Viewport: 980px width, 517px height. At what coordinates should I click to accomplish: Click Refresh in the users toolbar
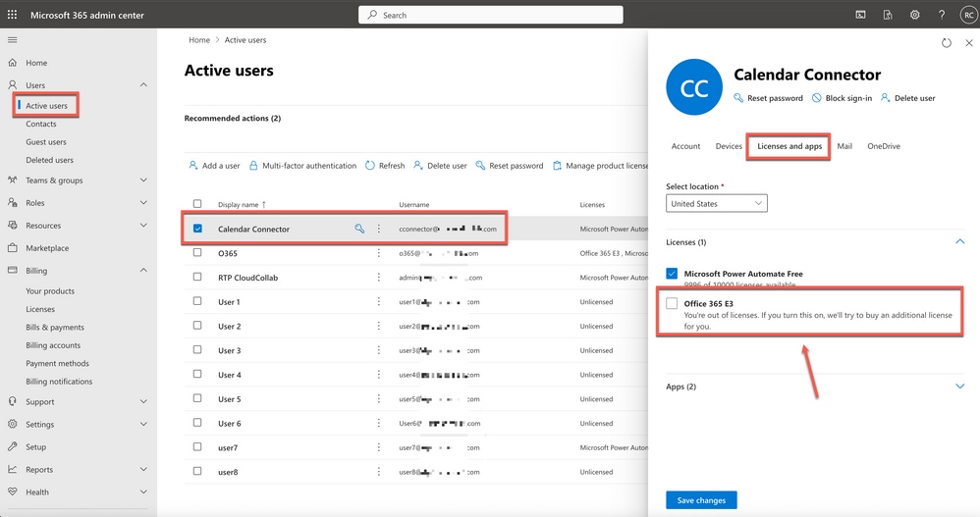pyautogui.click(x=385, y=166)
